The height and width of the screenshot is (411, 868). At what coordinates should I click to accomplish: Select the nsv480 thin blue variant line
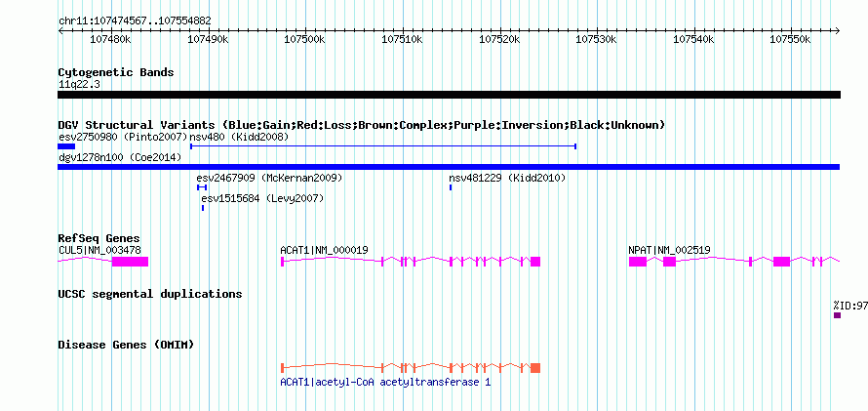point(383,146)
